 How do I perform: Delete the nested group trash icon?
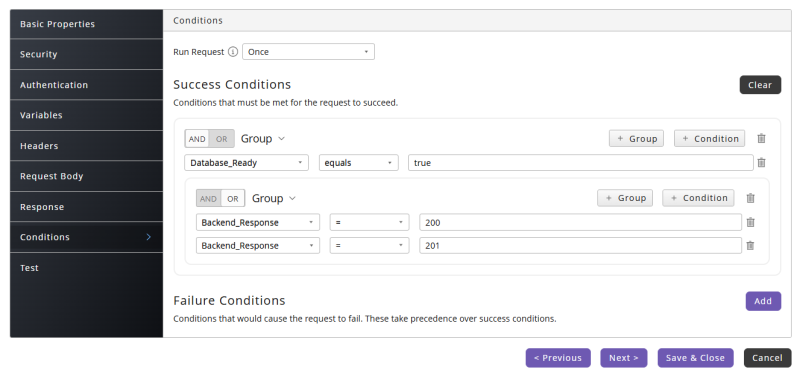tap(751, 198)
